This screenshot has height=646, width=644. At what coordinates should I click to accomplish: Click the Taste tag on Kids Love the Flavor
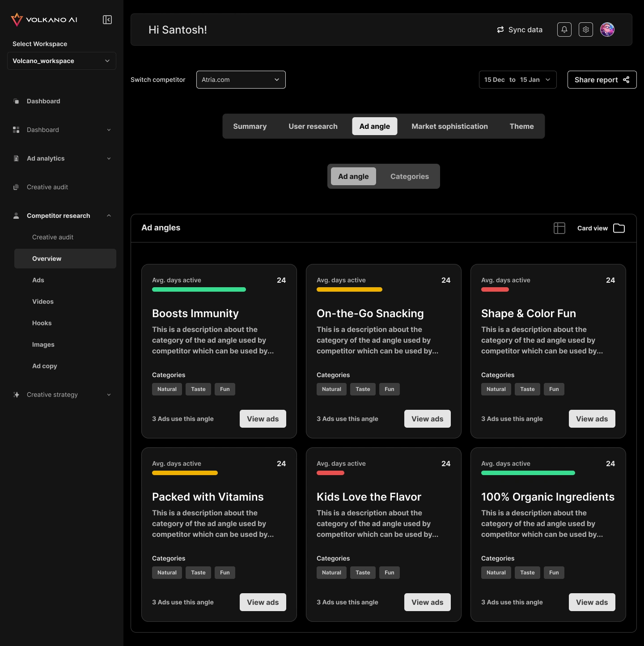pyautogui.click(x=363, y=573)
